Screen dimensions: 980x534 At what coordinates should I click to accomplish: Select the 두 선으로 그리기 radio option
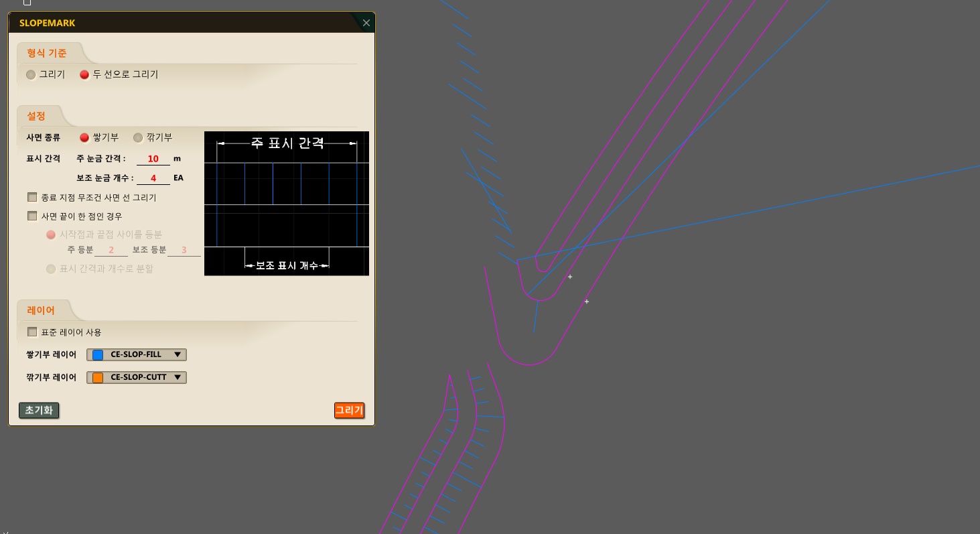(x=84, y=75)
